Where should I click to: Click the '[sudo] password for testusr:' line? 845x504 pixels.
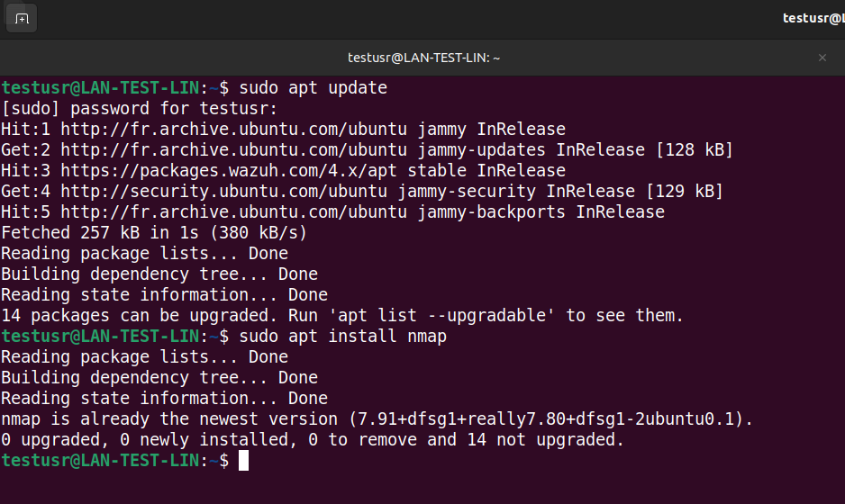pyautogui.click(x=139, y=109)
